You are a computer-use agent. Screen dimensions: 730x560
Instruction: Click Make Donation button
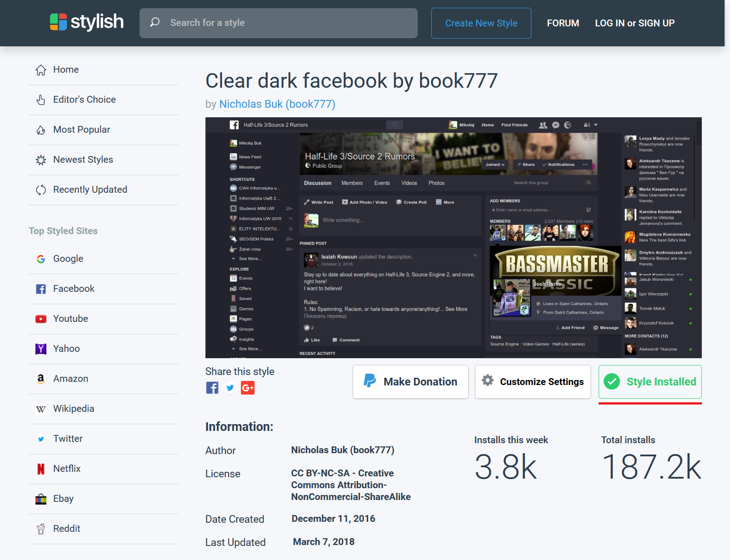[x=410, y=382]
